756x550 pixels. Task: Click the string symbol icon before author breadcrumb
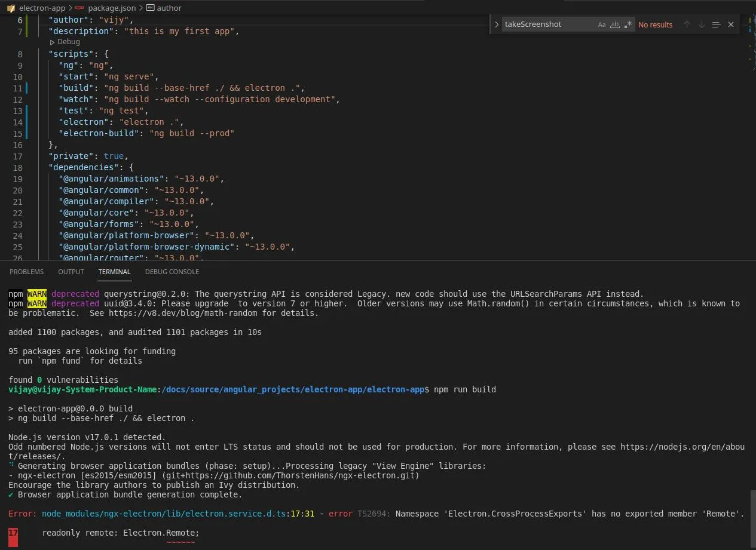click(150, 8)
